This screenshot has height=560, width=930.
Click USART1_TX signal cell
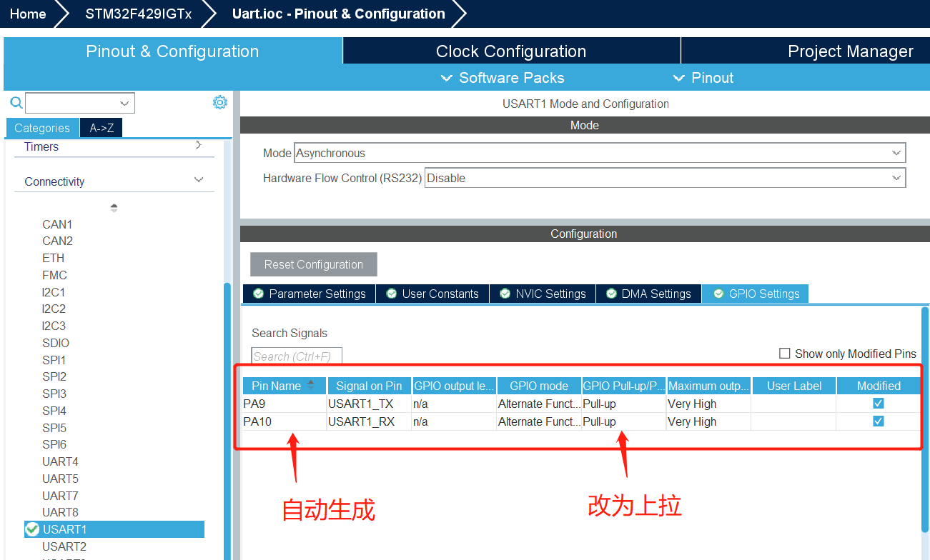[369, 404]
